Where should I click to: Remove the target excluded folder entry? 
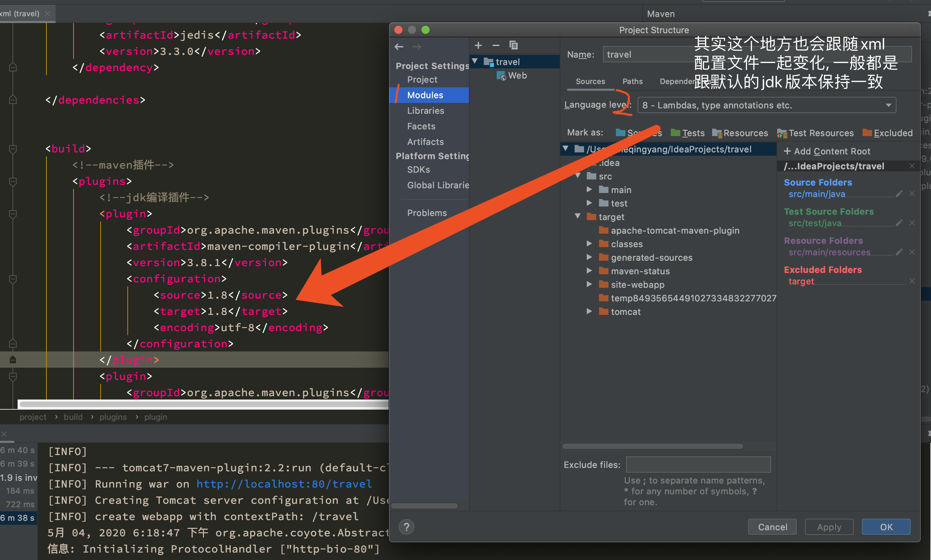912,281
